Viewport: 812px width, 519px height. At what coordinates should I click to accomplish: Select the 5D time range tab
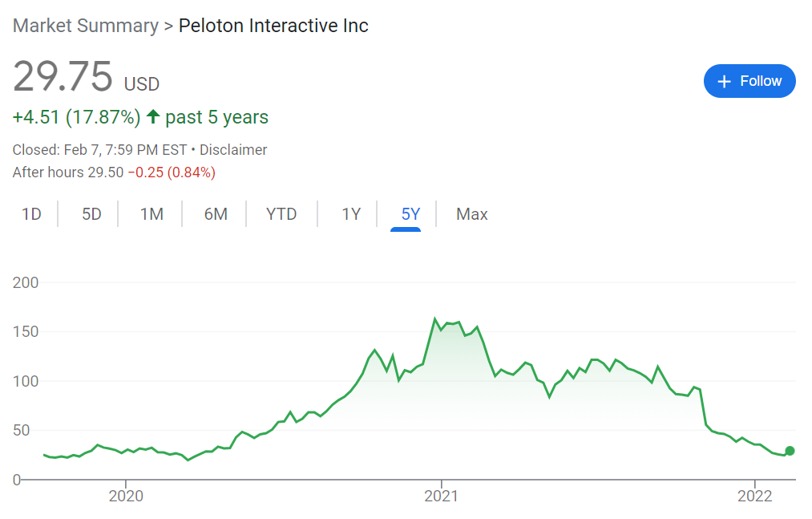click(91, 214)
